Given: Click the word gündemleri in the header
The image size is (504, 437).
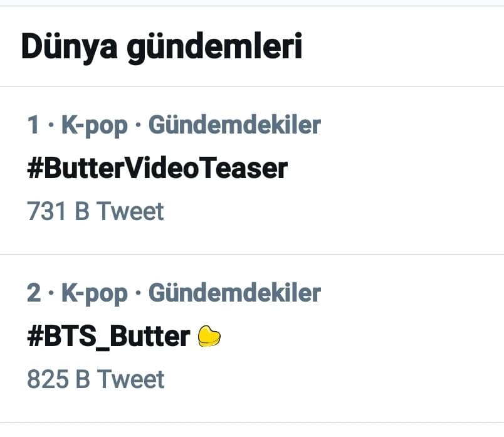Looking at the screenshot, I should (214, 48).
